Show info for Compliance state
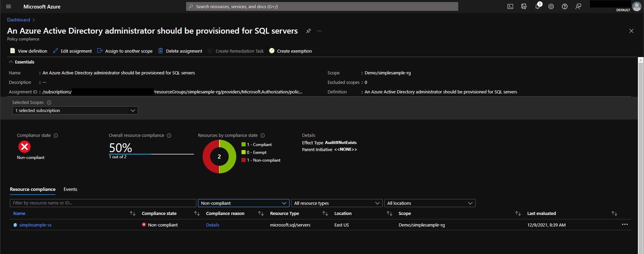 (56, 135)
